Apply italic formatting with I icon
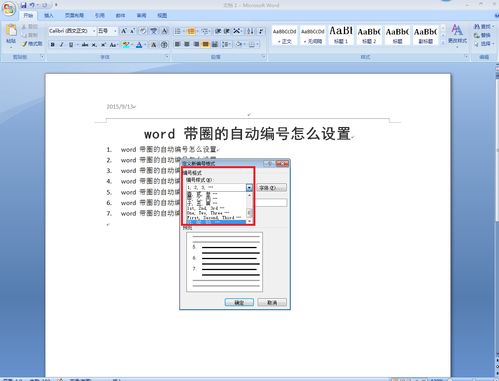The width and height of the screenshot is (499, 381). coord(61,44)
